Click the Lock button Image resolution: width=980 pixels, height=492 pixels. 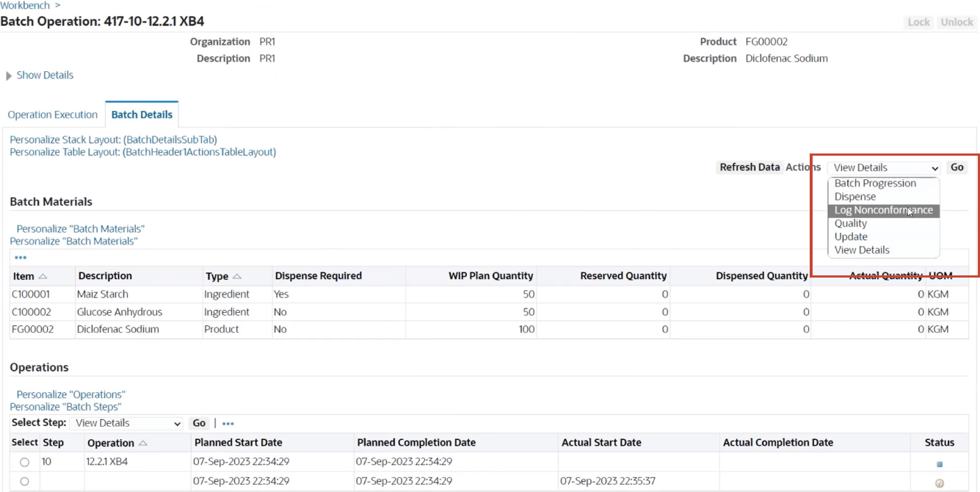919,22
